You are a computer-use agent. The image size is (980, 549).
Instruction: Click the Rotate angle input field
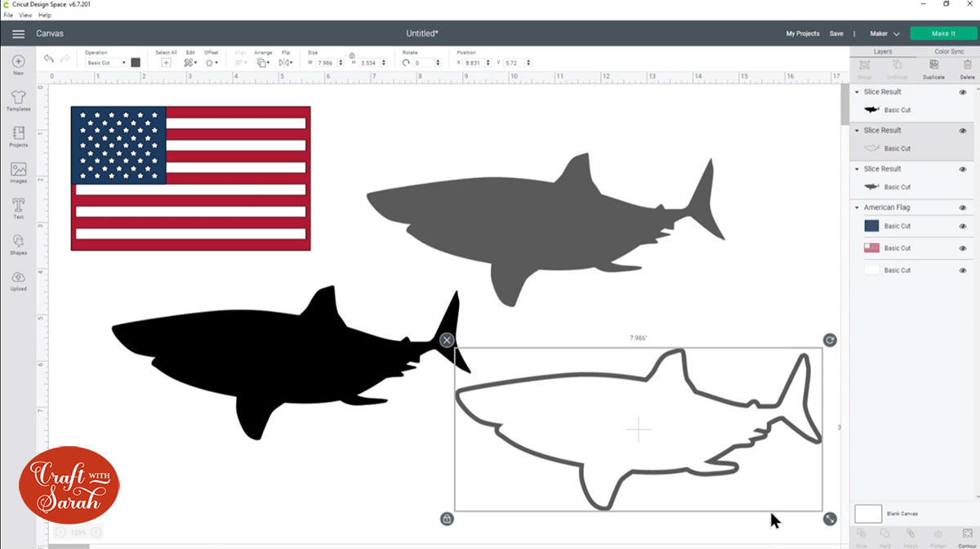(x=426, y=63)
